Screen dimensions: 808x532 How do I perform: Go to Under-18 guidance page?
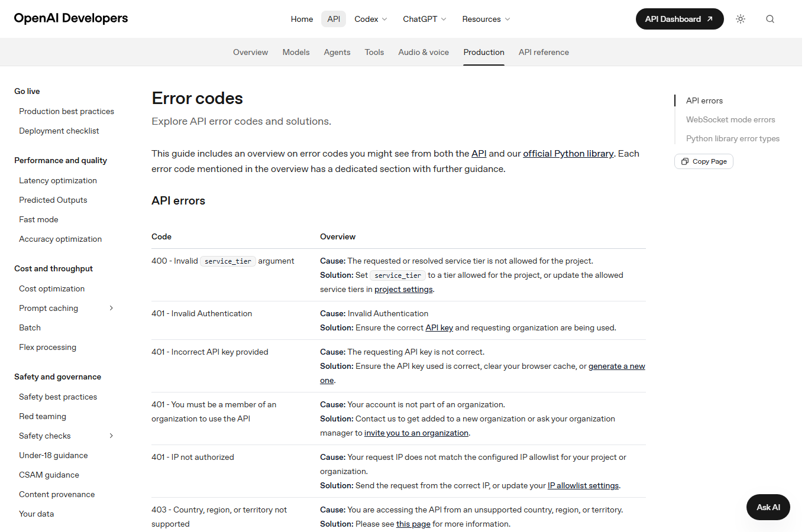pos(53,455)
